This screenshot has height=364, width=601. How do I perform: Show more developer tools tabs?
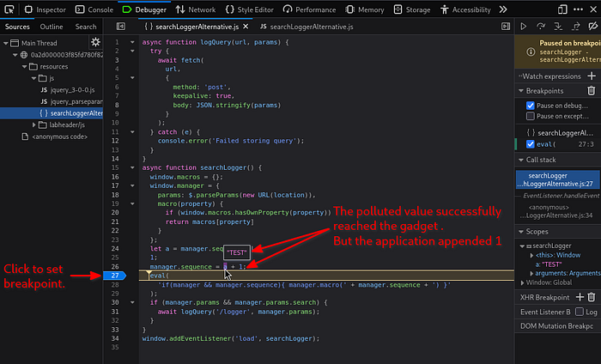503,9
